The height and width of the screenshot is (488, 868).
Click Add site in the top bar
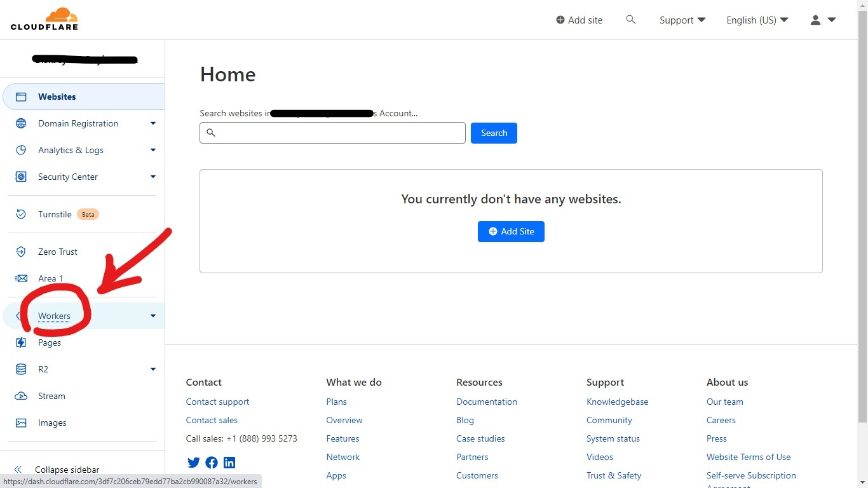pyautogui.click(x=579, y=20)
